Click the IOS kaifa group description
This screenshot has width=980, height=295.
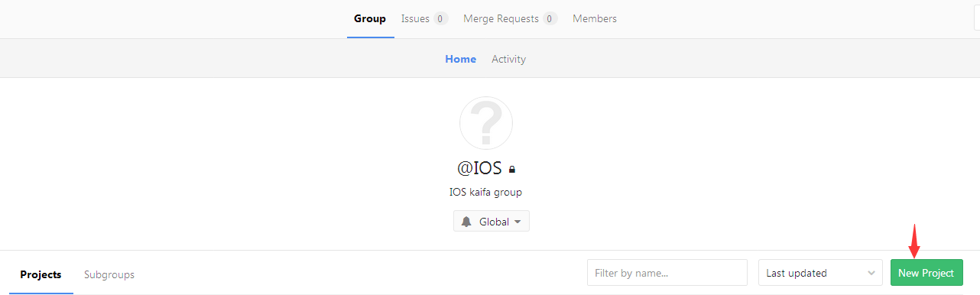click(485, 193)
